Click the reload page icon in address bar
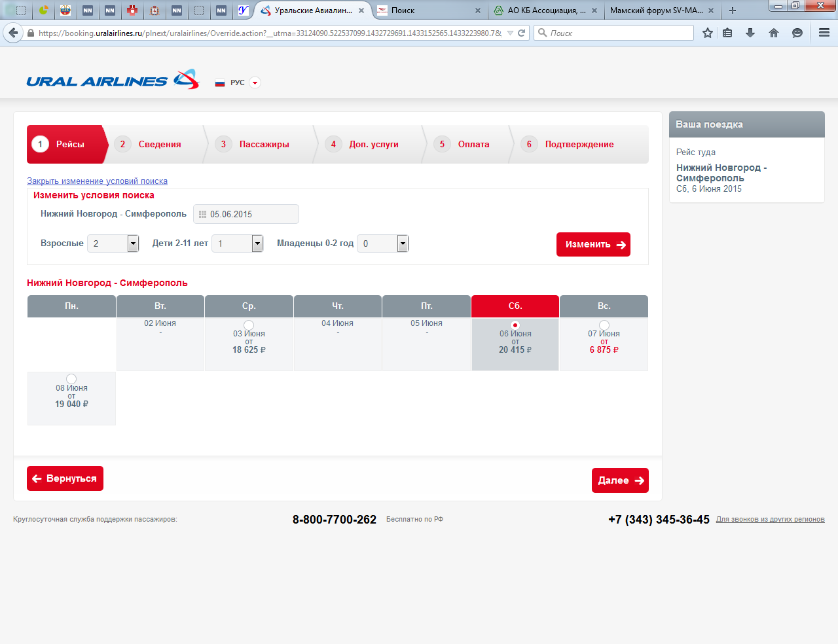The width and height of the screenshot is (838, 644). pos(522,33)
